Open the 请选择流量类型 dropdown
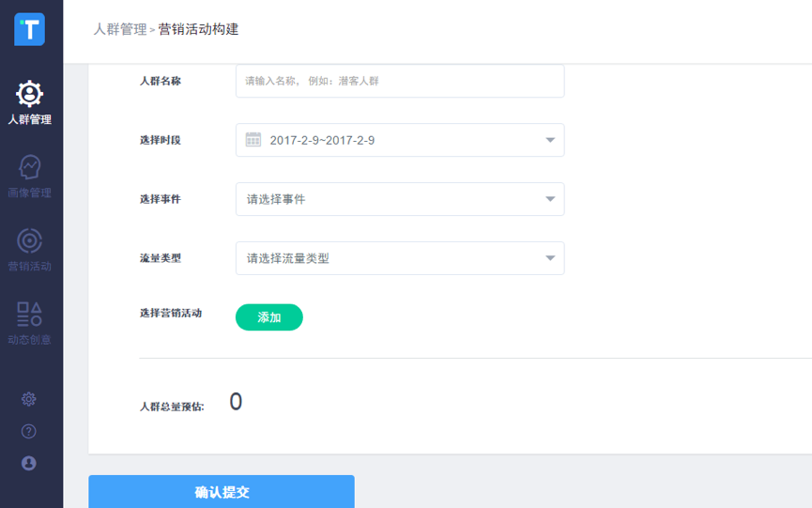The height and width of the screenshot is (508, 812). 550,258
